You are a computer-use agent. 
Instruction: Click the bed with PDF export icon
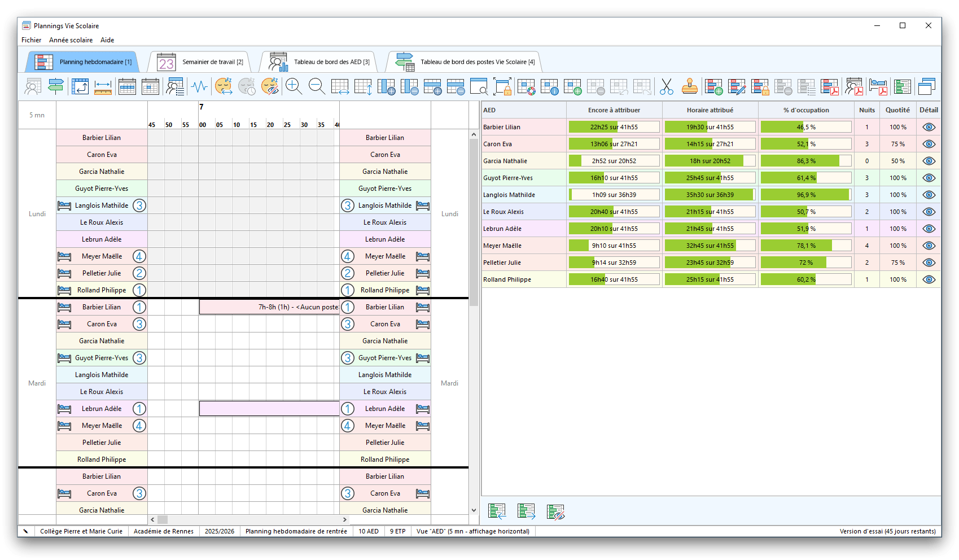878,87
